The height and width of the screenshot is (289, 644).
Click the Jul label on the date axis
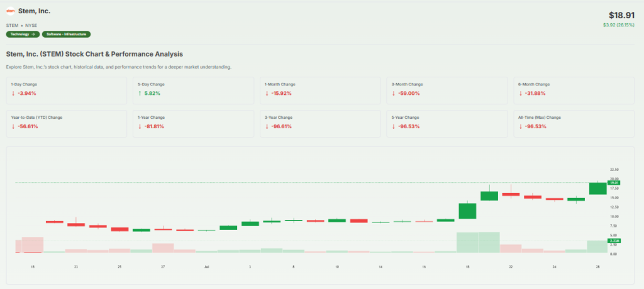coord(206,267)
